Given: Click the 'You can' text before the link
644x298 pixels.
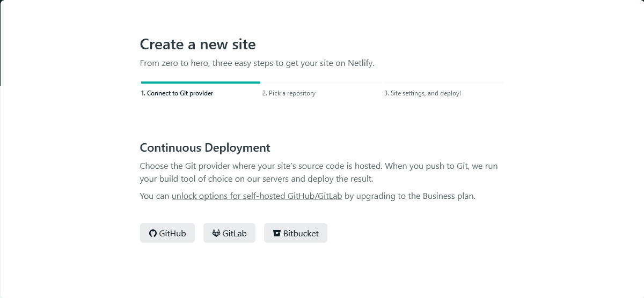Looking at the screenshot, I should coord(155,196).
